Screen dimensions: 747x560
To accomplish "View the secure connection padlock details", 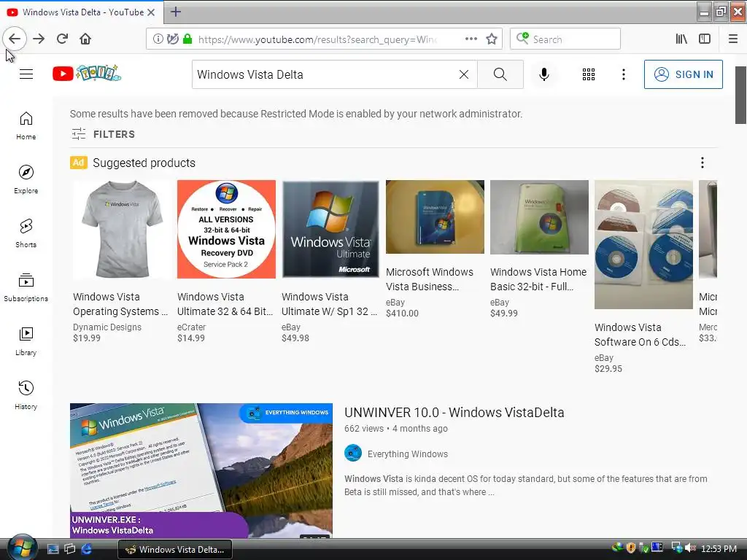I will (187, 39).
